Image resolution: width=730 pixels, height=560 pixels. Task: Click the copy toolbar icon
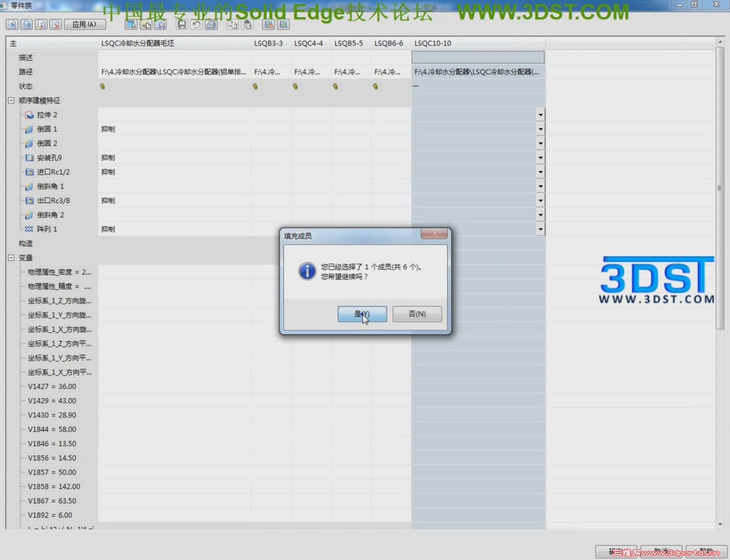click(x=232, y=25)
